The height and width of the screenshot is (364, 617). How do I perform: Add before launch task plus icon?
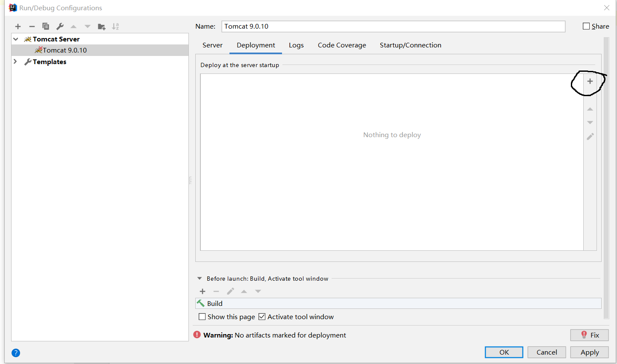(x=203, y=291)
